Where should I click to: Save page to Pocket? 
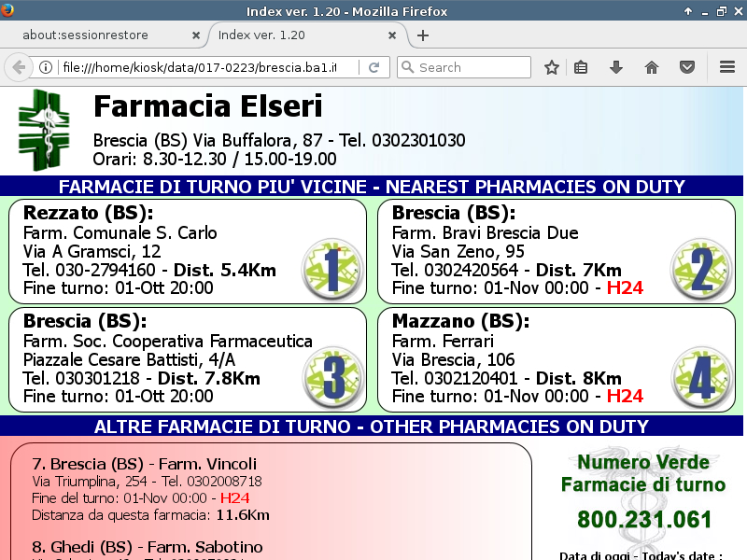coord(686,67)
